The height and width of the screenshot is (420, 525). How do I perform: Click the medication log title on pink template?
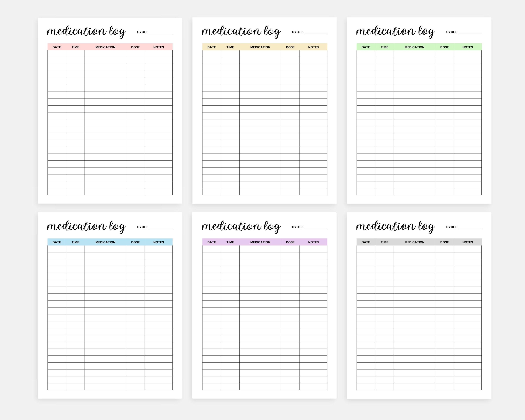point(86,31)
